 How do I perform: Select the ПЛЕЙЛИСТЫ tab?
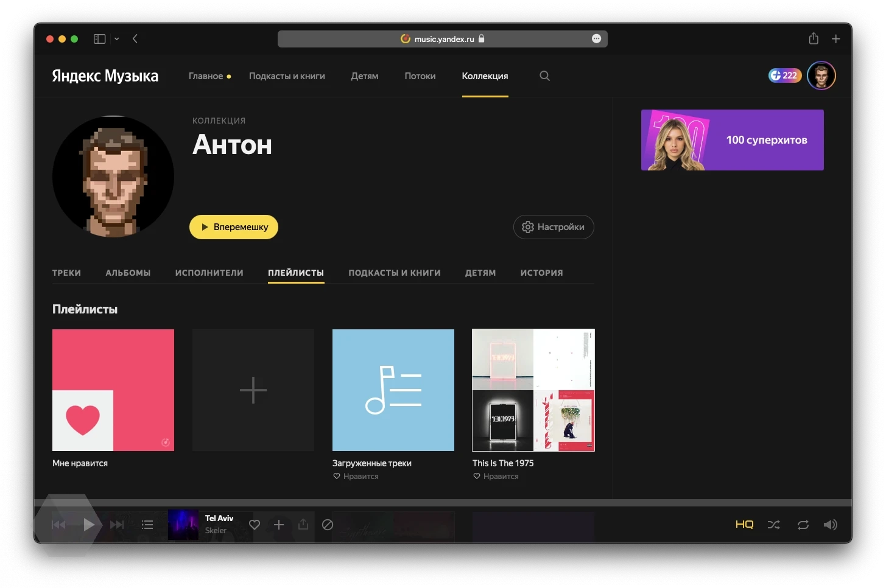tap(296, 273)
